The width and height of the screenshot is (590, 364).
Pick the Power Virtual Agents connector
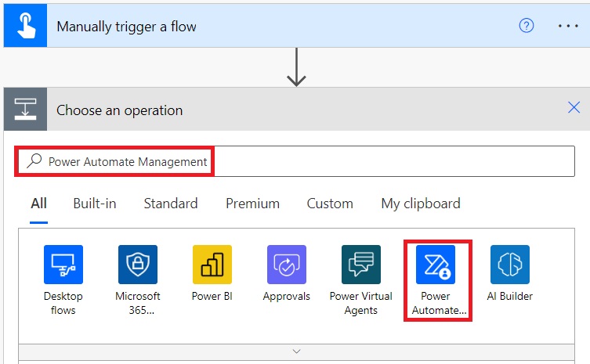[361, 265]
